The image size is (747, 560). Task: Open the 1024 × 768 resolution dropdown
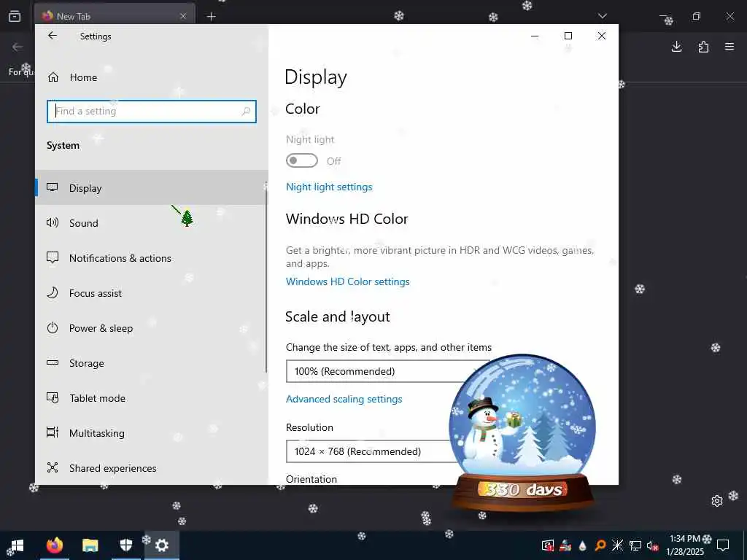(371, 451)
